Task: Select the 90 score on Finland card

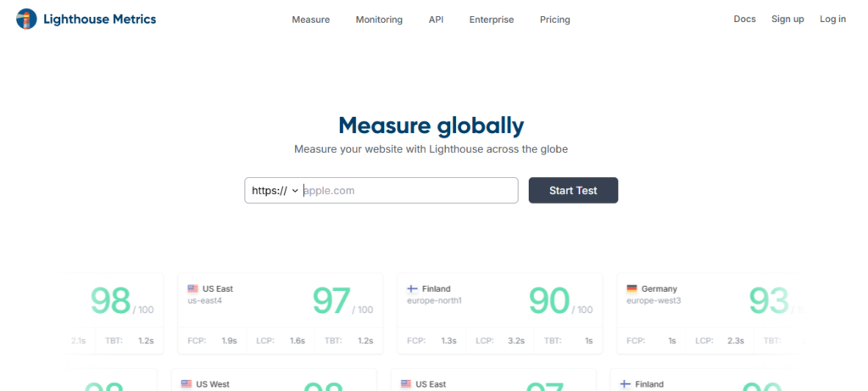Action: (549, 301)
